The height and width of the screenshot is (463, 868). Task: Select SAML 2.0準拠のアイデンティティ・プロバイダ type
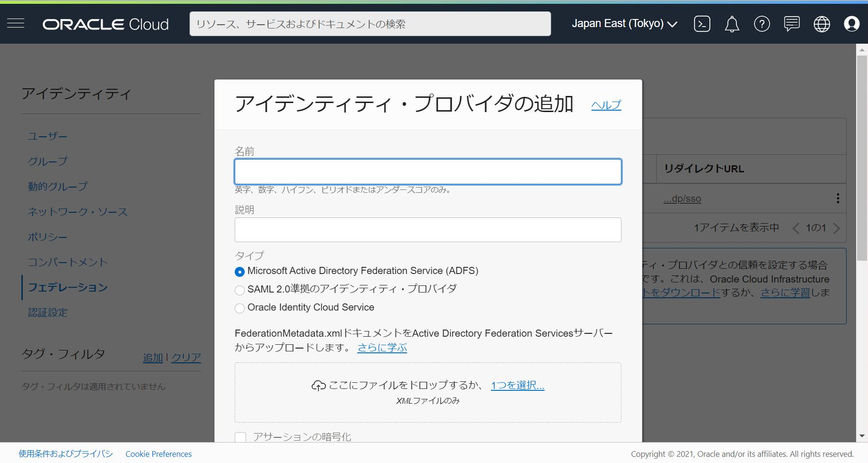click(240, 290)
